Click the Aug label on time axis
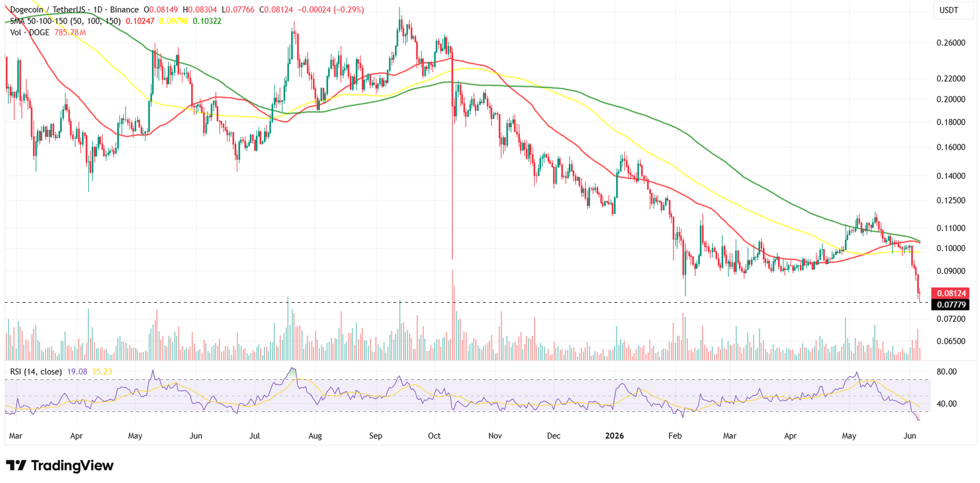 coord(315,436)
